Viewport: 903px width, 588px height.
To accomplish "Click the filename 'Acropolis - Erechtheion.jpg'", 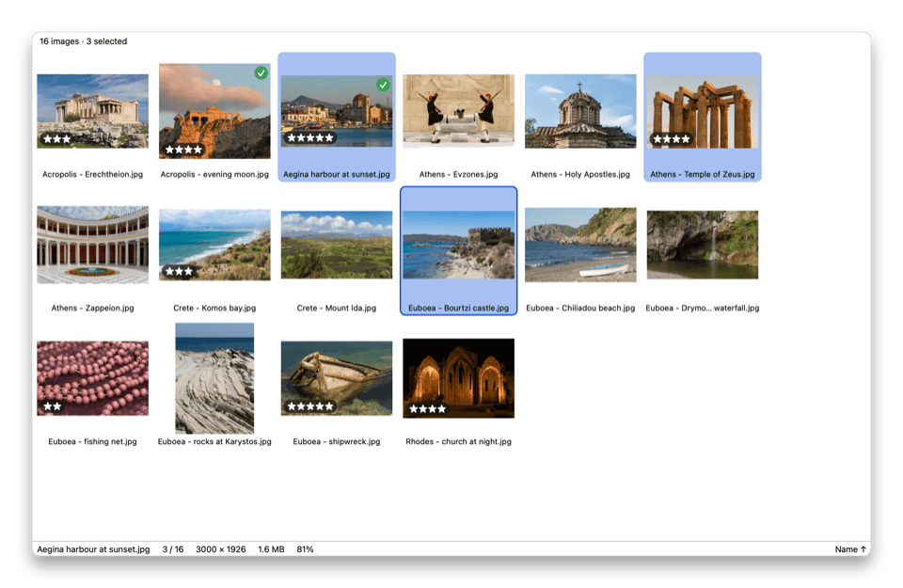I will pyautogui.click(x=93, y=174).
